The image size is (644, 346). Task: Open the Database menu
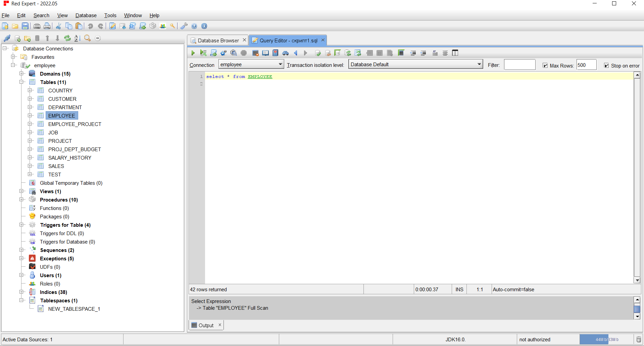point(86,15)
